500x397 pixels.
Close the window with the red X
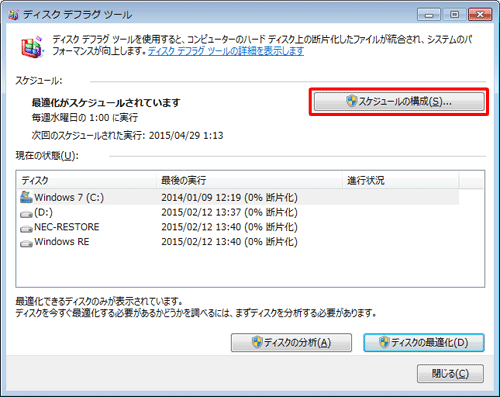[x=480, y=15]
